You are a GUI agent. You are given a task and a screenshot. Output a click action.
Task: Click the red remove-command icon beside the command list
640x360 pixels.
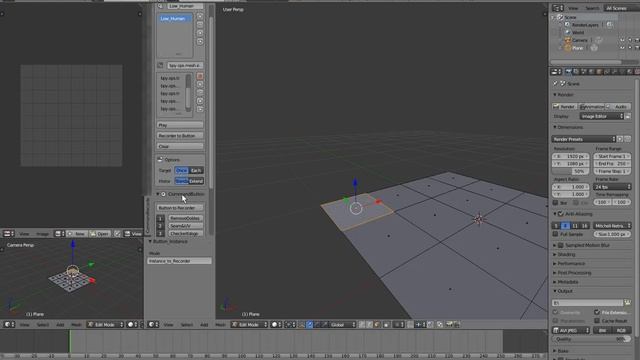click(200, 76)
